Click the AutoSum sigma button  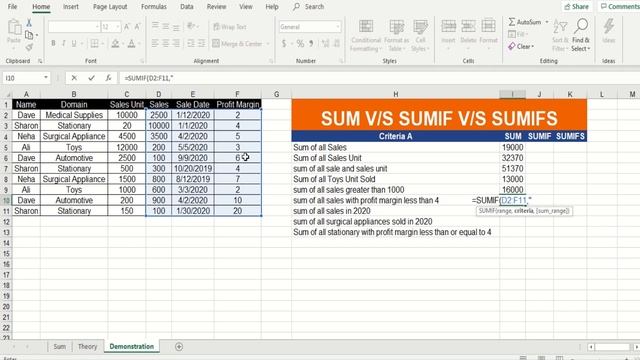tap(525, 22)
